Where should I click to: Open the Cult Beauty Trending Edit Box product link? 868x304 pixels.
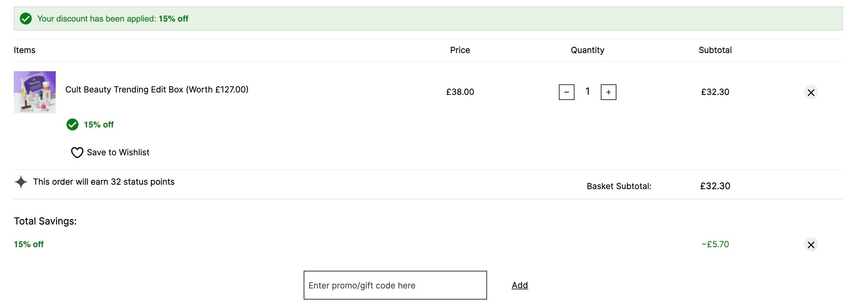[157, 89]
